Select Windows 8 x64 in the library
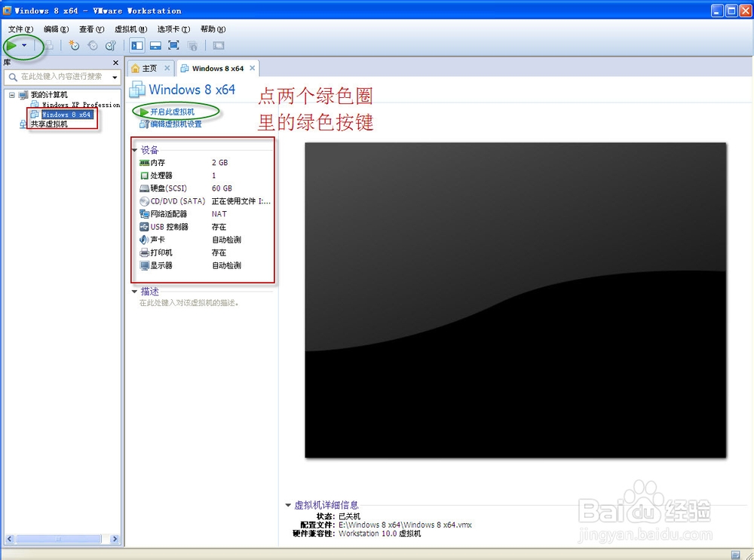Viewport: 754px width, 560px height. tap(66, 115)
